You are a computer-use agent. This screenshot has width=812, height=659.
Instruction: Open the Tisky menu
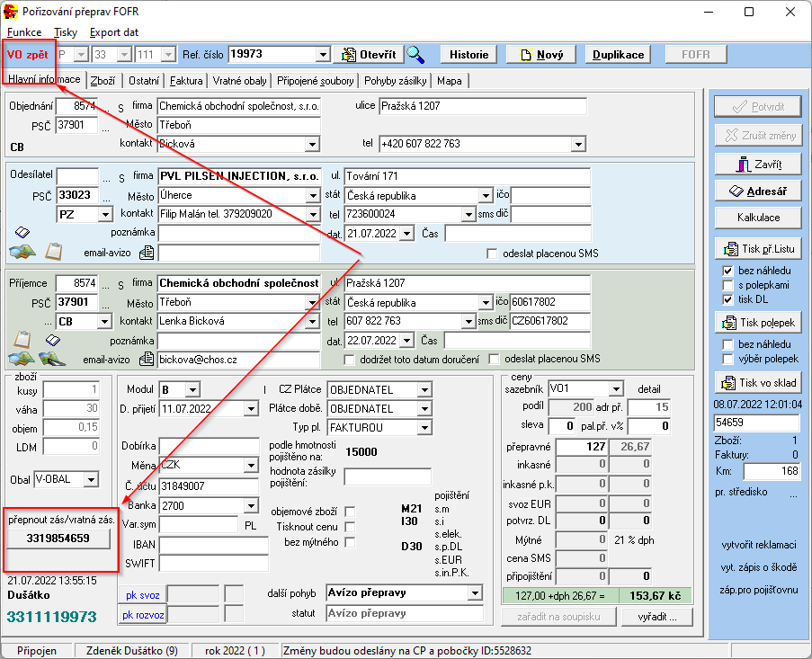click(66, 31)
